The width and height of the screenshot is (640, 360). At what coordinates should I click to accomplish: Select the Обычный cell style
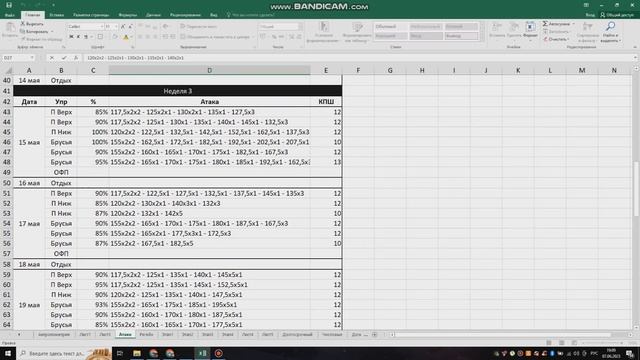pos(391,27)
